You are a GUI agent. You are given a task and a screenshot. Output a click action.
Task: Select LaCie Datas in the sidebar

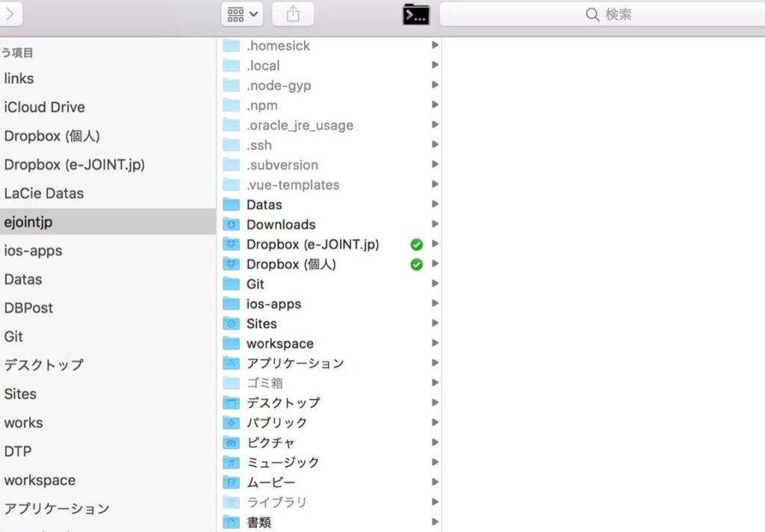tap(43, 193)
